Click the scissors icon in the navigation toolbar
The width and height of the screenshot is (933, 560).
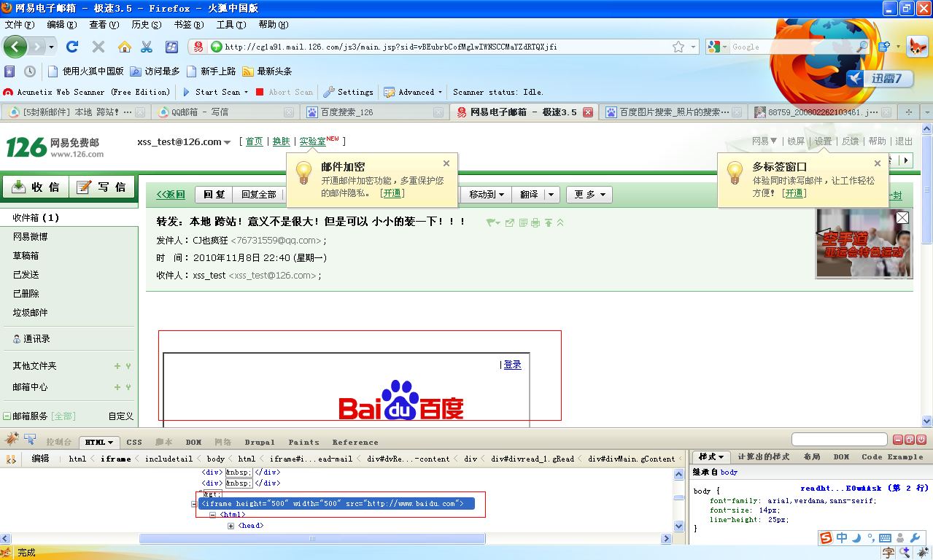(147, 47)
